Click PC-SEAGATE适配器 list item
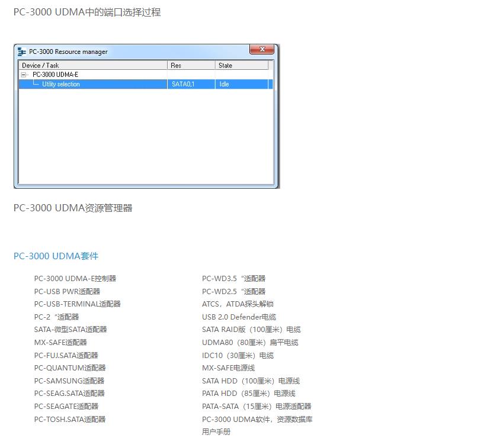The width and height of the screenshot is (484, 448). tap(66, 407)
